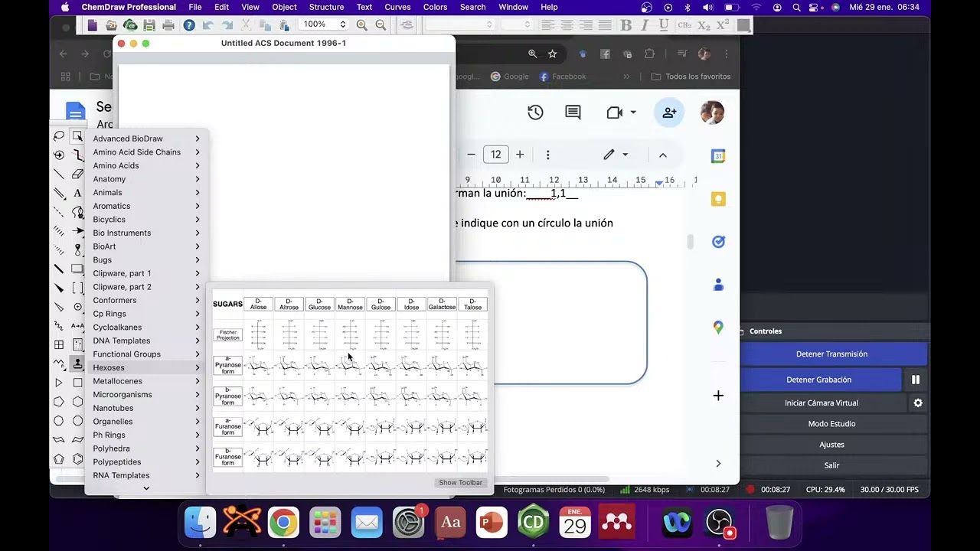This screenshot has height=551, width=980.
Task: Select the Templates stamp tool
Action: tap(77, 364)
